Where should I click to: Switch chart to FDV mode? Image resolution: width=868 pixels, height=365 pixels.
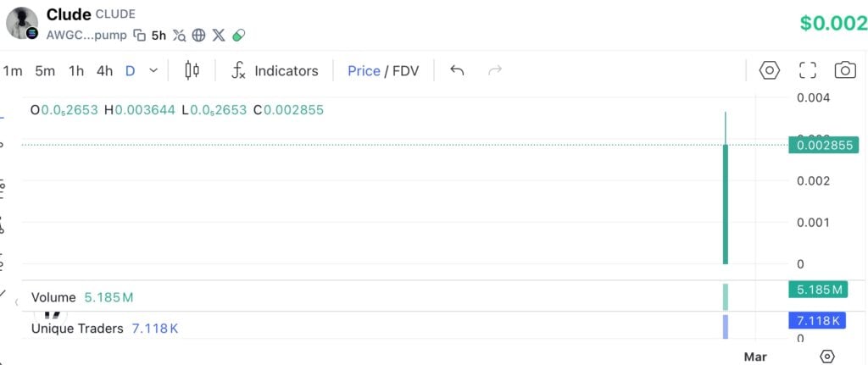point(405,71)
